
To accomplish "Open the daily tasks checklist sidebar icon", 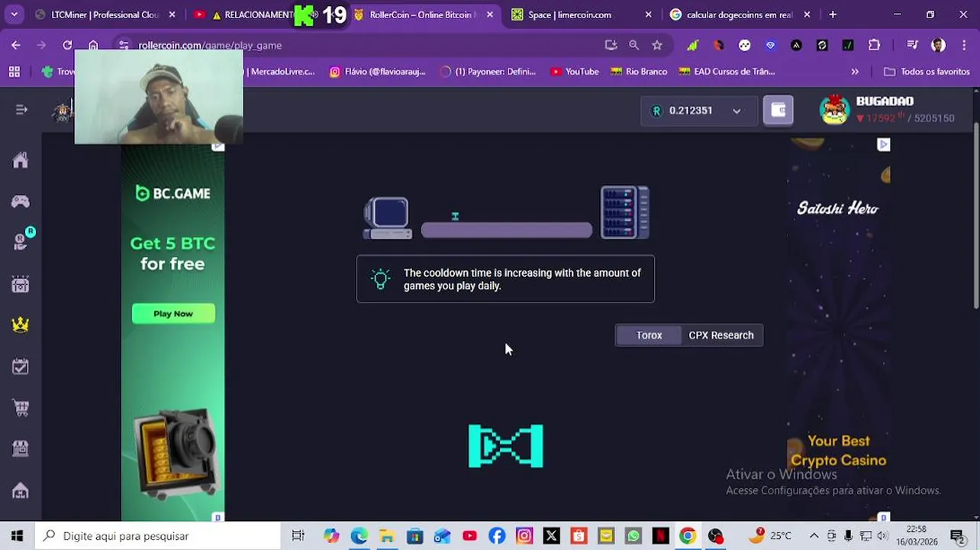I will click(21, 367).
